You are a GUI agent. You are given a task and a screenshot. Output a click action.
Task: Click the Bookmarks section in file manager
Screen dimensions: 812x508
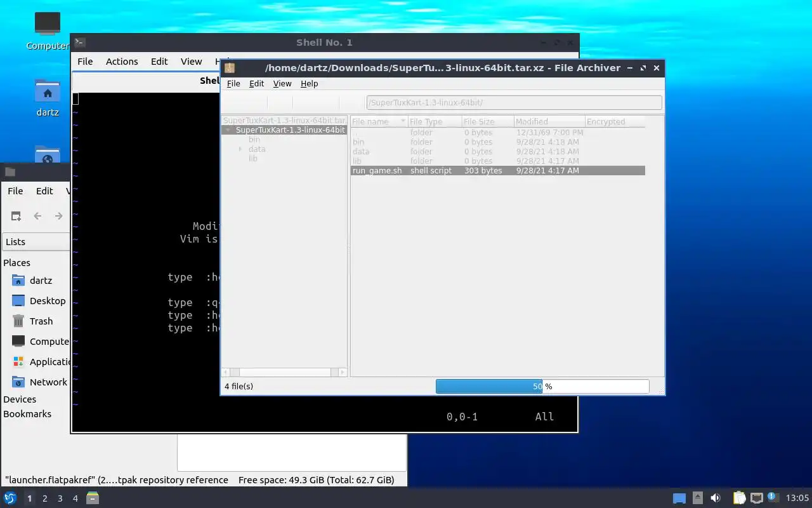27,414
